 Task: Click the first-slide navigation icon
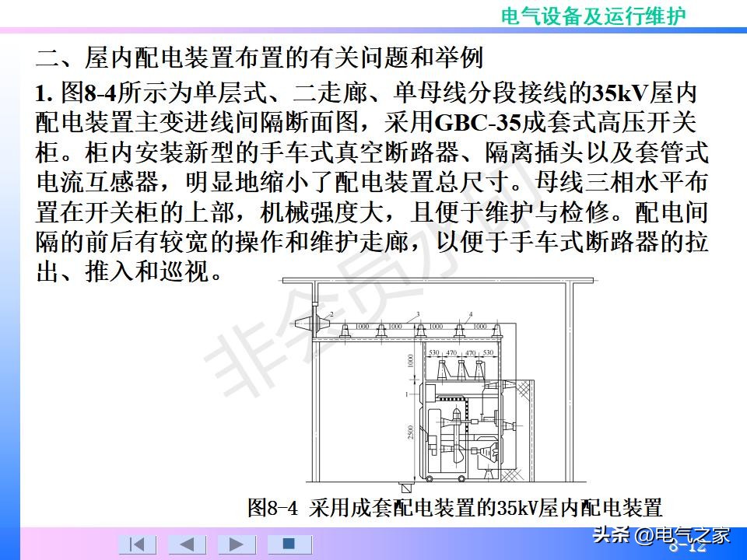point(136,544)
